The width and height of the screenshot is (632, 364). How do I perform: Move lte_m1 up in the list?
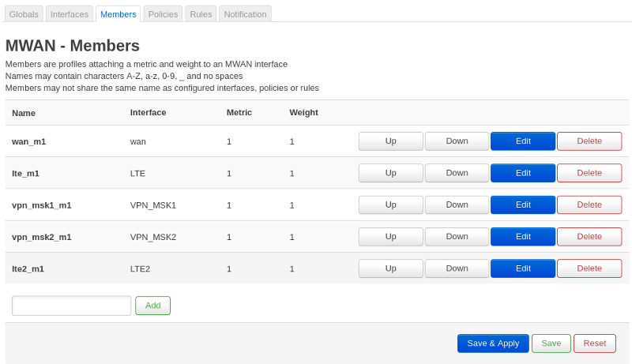pos(390,173)
